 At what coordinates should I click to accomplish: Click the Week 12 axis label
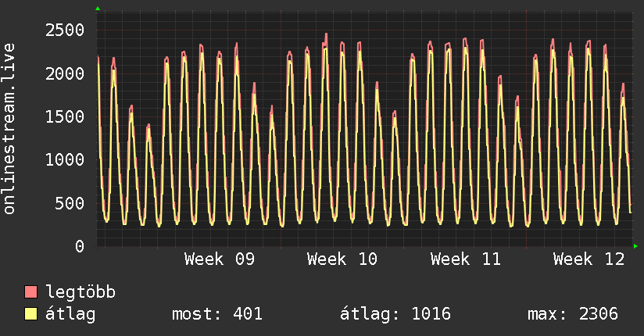point(589,259)
